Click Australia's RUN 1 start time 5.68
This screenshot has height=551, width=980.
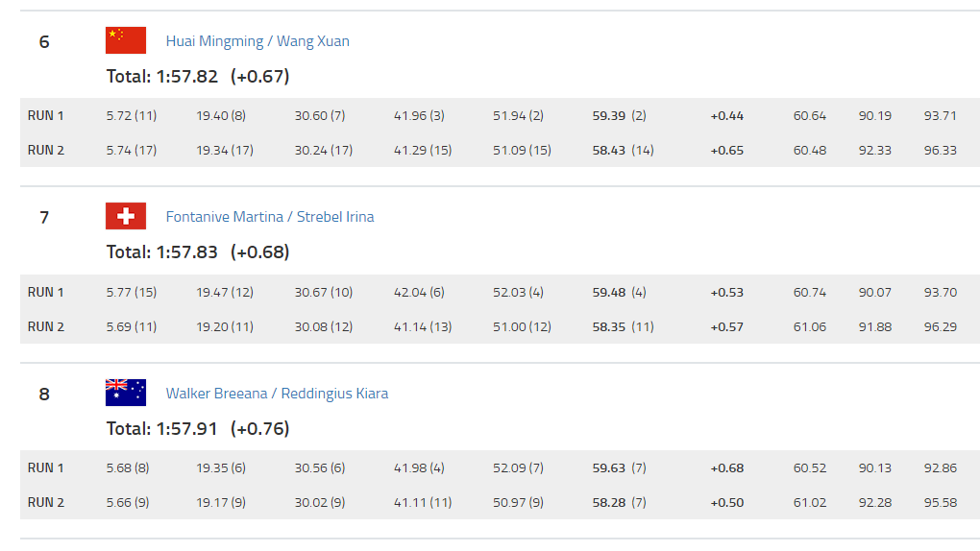coord(119,468)
